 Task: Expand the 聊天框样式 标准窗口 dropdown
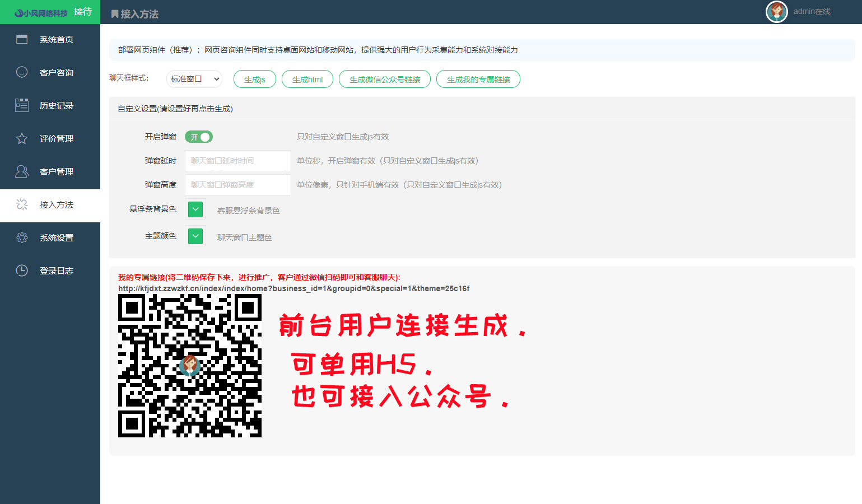tap(194, 79)
